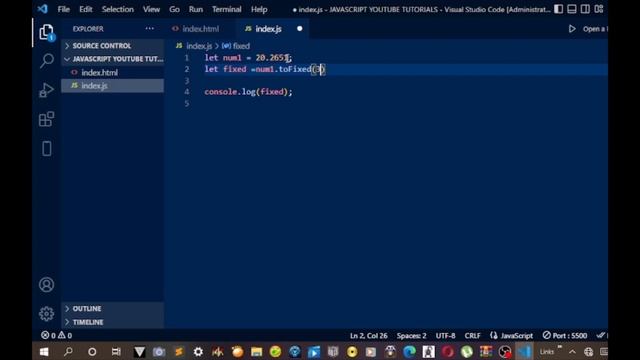Open network globe icon in system tray

pos(588,351)
